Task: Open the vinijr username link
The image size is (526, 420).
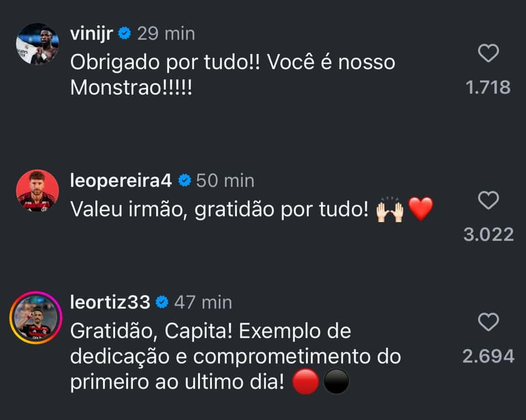Action: (91, 34)
